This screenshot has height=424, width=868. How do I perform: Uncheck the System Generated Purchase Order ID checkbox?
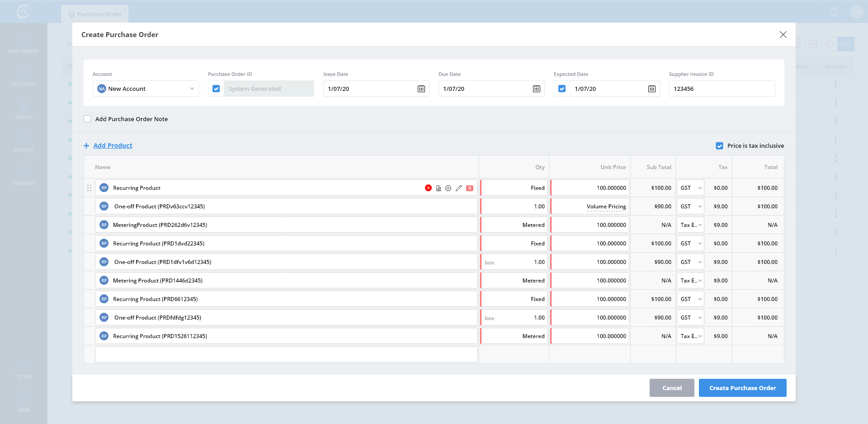[x=216, y=89]
